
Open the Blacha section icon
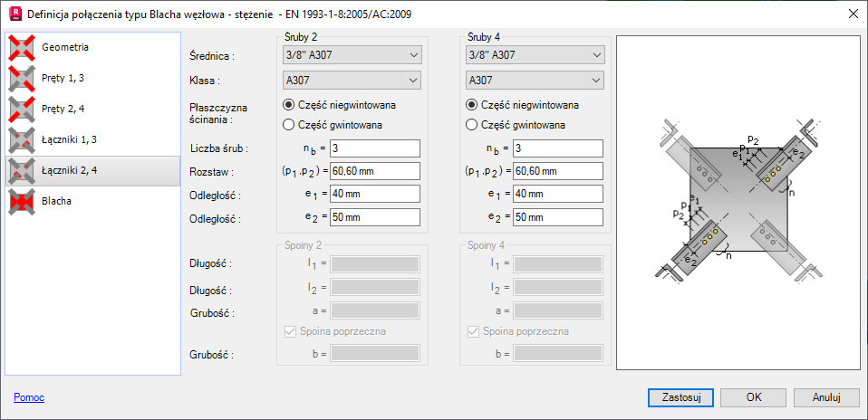23,202
